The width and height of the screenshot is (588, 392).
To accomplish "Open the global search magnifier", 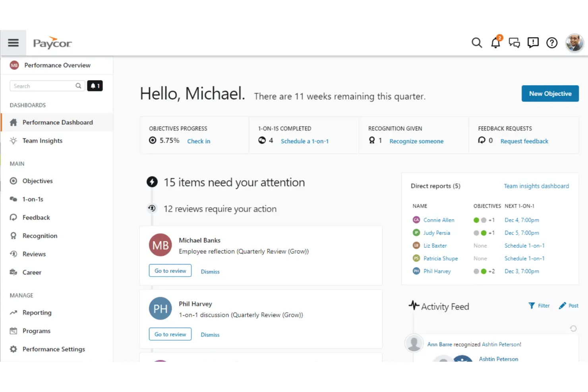I will point(477,42).
